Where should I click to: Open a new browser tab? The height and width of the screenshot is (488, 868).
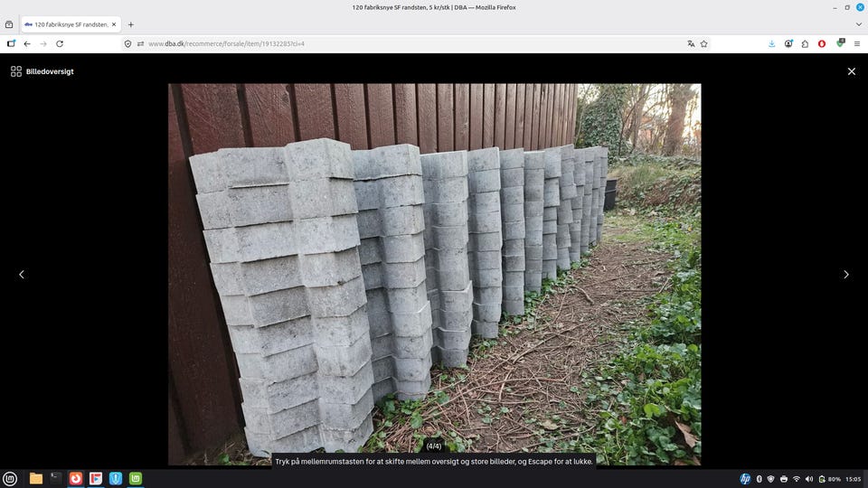(x=130, y=24)
